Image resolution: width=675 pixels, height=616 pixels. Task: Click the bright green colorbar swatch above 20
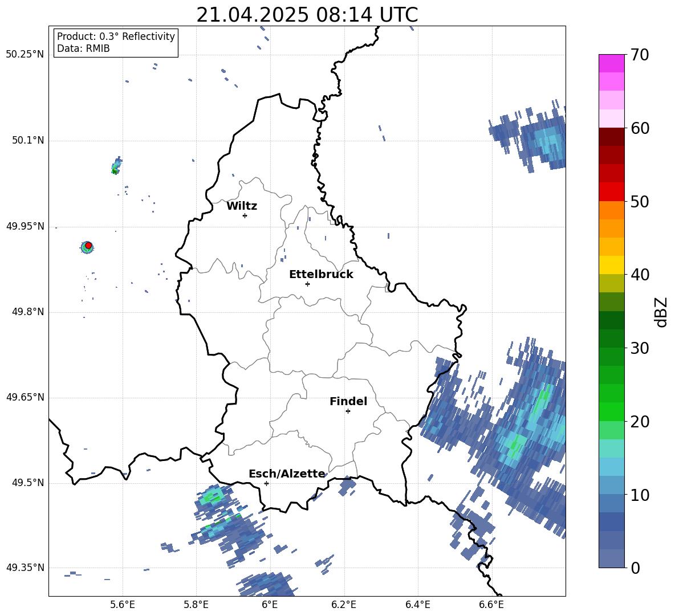[x=611, y=411]
